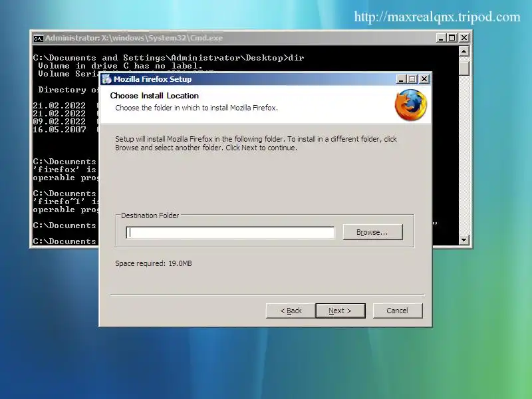Click the Cmd.exe scrollbar up arrow

click(464, 51)
